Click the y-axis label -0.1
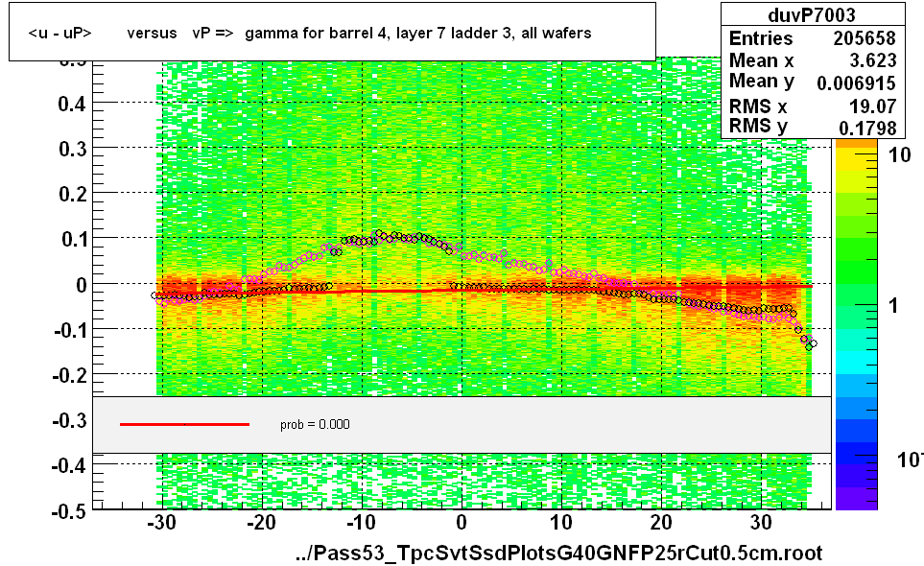Image resolution: width=924 pixels, height=566 pixels. (70, 330)
